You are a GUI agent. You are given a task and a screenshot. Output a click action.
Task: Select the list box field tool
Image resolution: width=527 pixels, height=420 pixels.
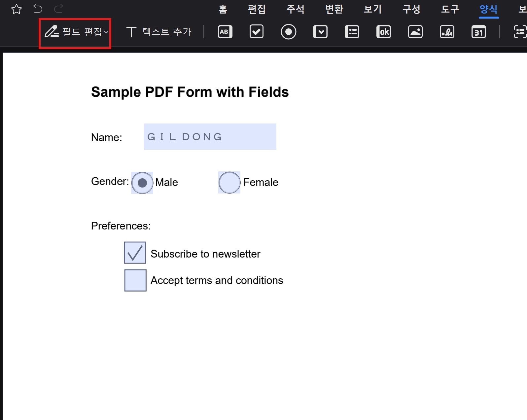tap(352, 32)
